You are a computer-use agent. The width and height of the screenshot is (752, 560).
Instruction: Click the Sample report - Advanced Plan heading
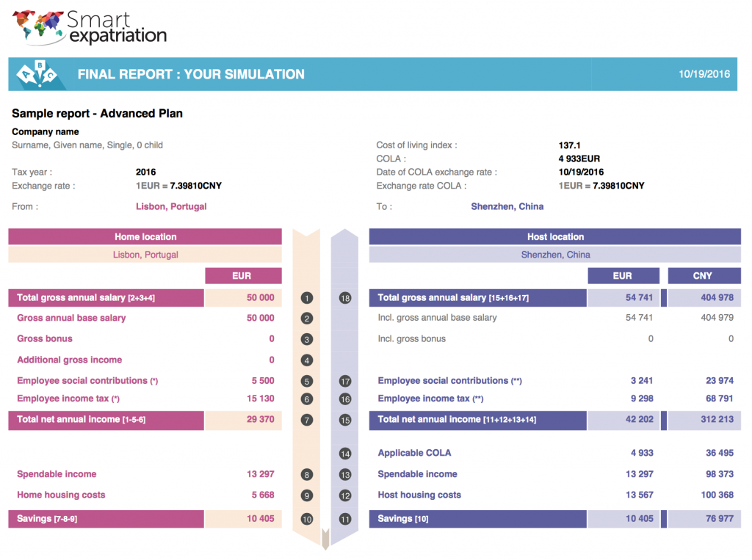[x=98, y=114]
